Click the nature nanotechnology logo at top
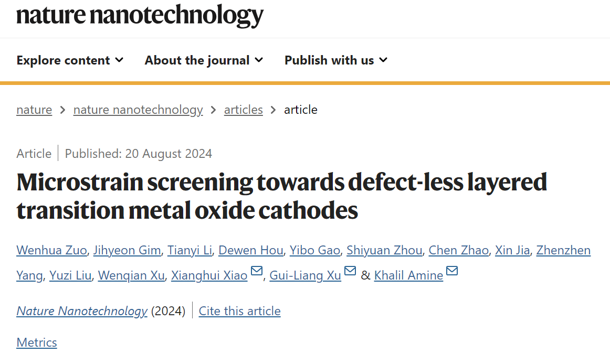 point(140,16)
